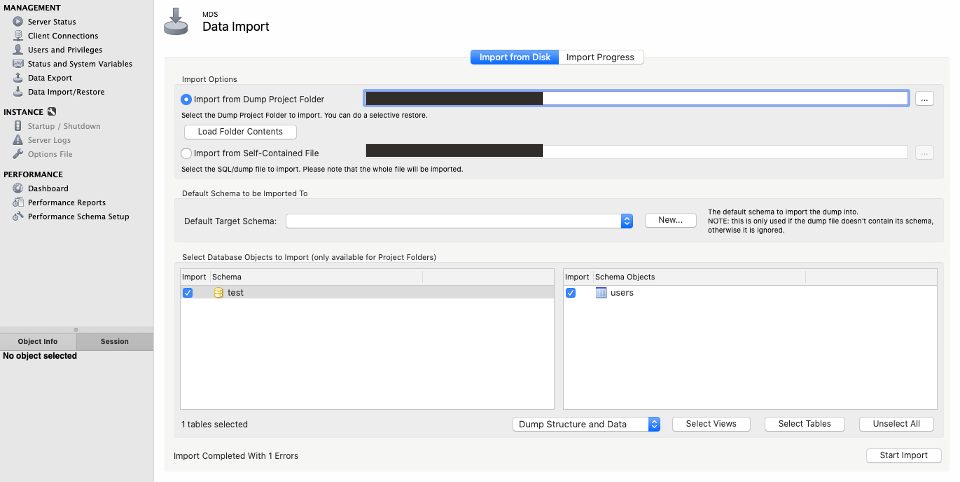The height and width of the screenshot is (482, 960).
Task: Click the Load Folder Contents button
Action: (240, 131)
